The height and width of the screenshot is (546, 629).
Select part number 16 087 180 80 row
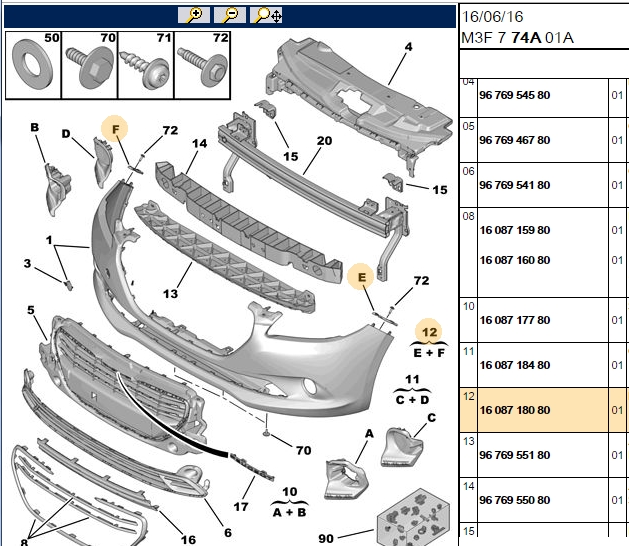click(544, 410)
